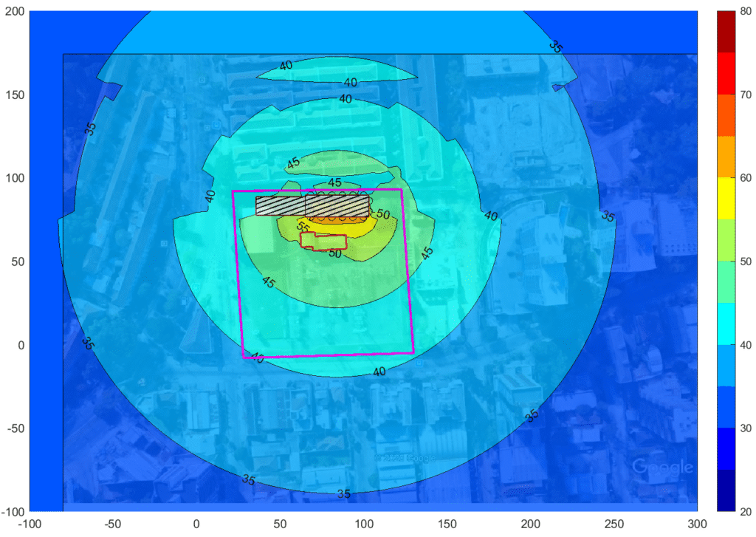
Task: Click the colorbar tick label 80
Action: [746, 11]
